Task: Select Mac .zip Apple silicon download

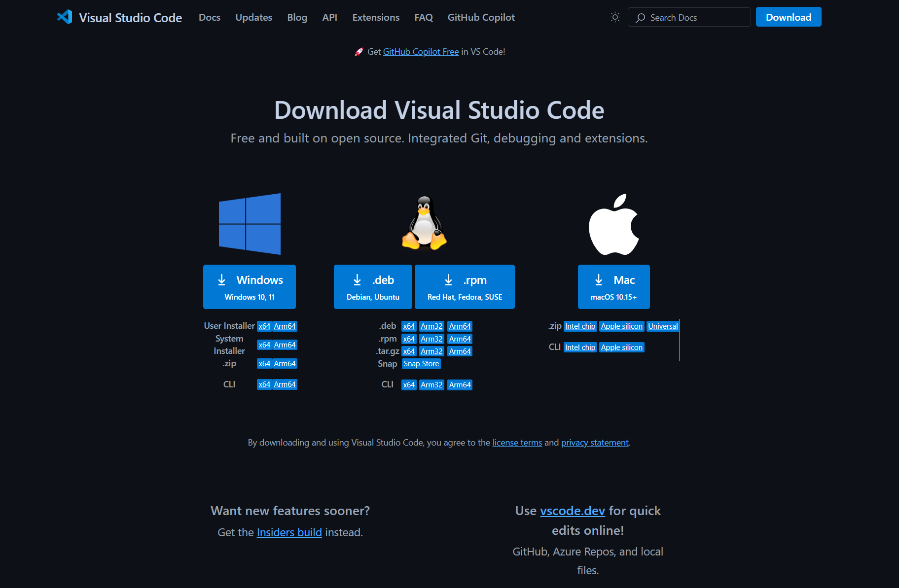Action: point(622,326)
